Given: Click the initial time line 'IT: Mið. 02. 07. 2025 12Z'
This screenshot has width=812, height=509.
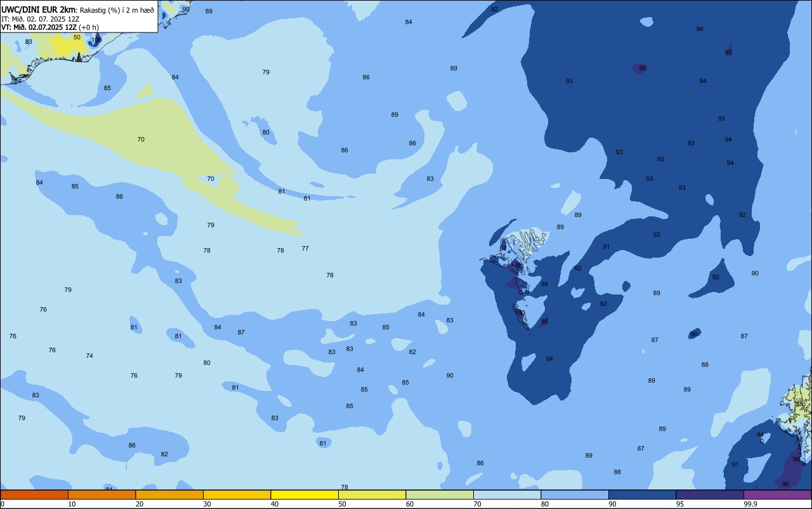Looking at the screenshot, I should click(x=40, y=19).
